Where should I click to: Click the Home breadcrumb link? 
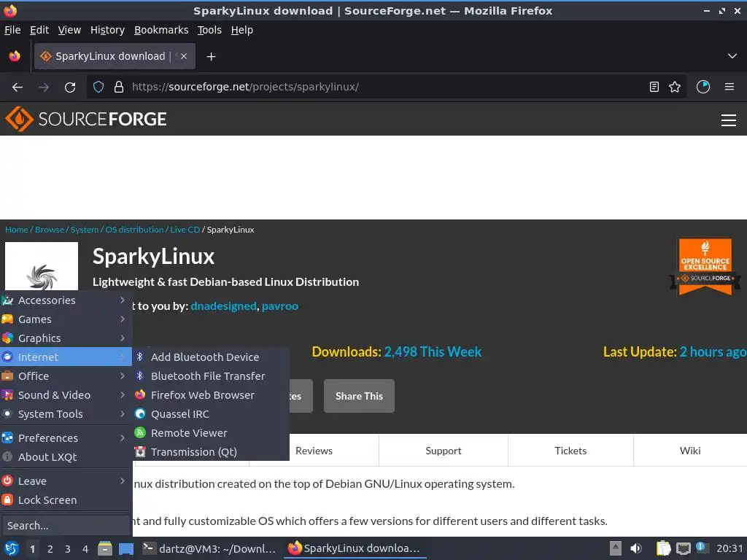(x=17, y=230)
